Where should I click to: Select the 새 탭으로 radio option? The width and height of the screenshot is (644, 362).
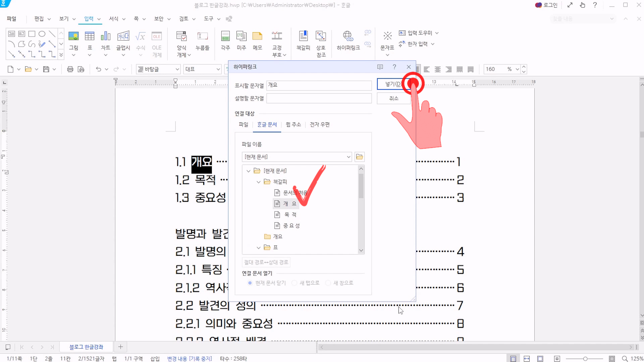[294, 283]
